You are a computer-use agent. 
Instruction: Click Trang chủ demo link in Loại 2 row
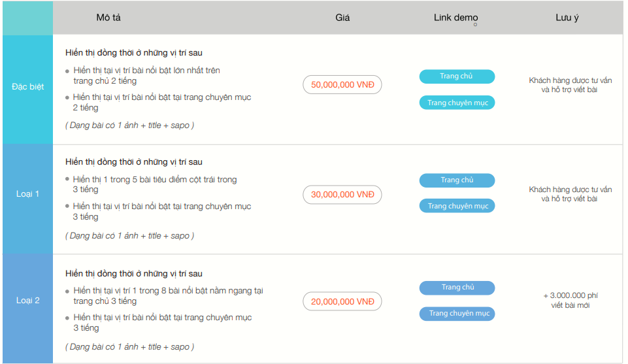tap(457, 288)
